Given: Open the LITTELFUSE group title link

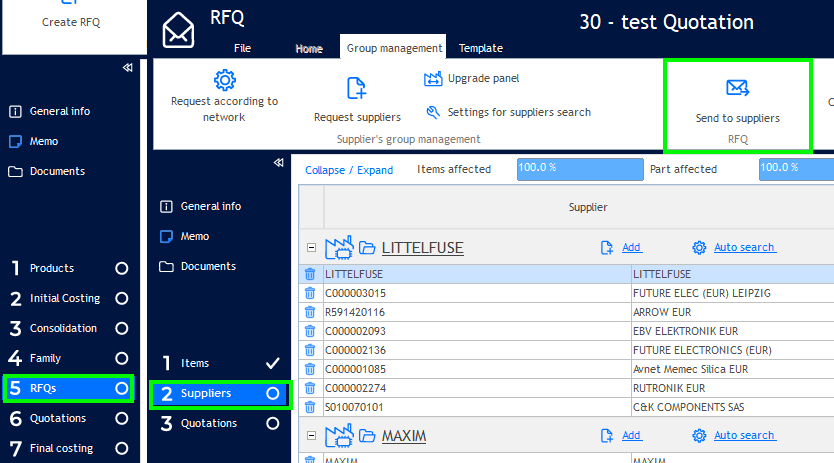Looking at the screenshot, I should (x=422, y=248).
